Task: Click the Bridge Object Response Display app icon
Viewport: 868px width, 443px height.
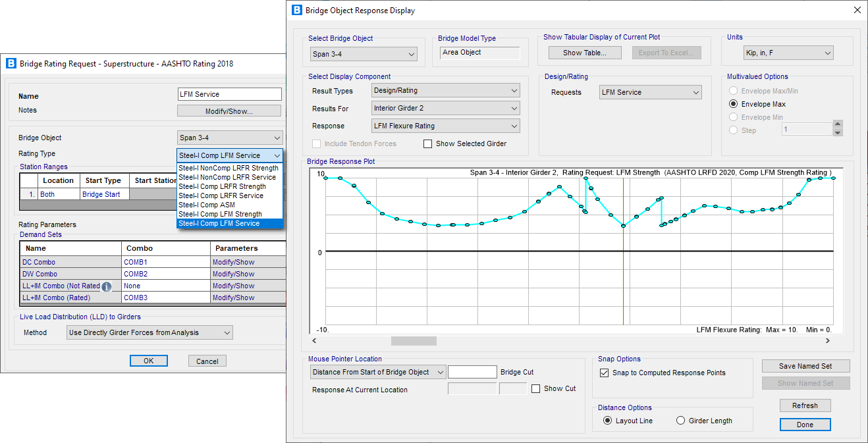Action: click(296, 11)
